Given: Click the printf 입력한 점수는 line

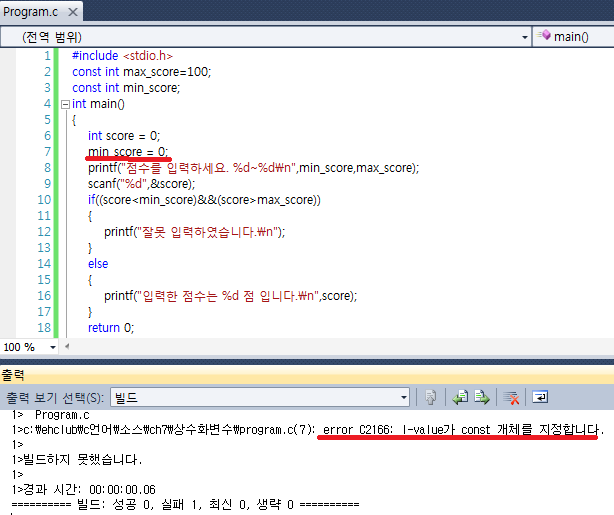Looking at the screenshot, I should (x=231, y=296).
